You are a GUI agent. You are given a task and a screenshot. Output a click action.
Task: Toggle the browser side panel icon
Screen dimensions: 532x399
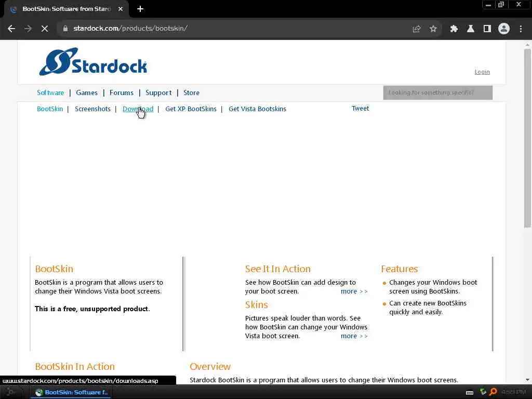coord(487,29)
